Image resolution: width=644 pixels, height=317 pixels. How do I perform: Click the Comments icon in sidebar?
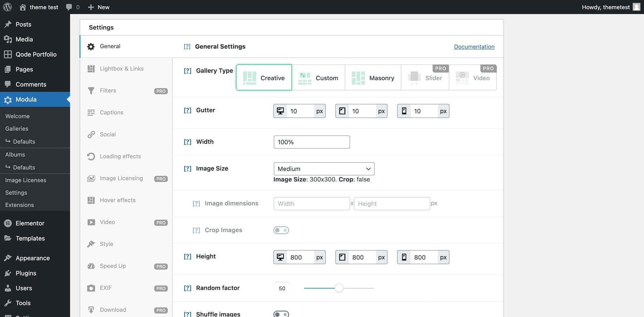8,85
